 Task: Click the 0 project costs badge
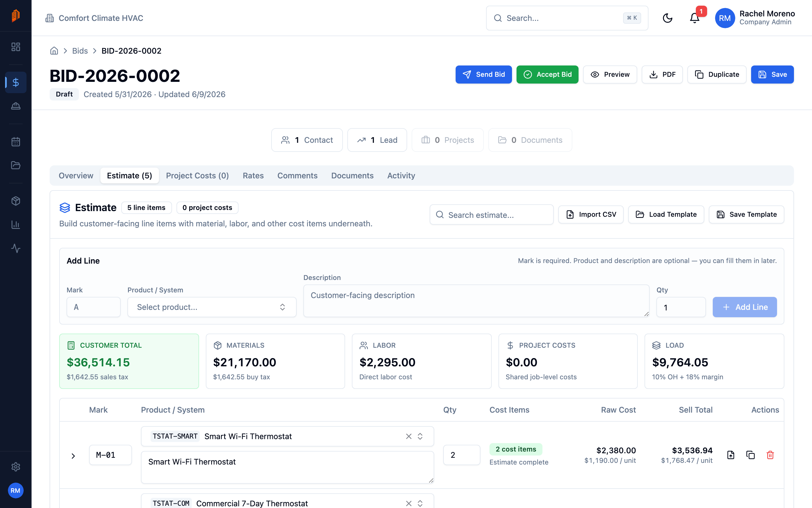(207, 208)
